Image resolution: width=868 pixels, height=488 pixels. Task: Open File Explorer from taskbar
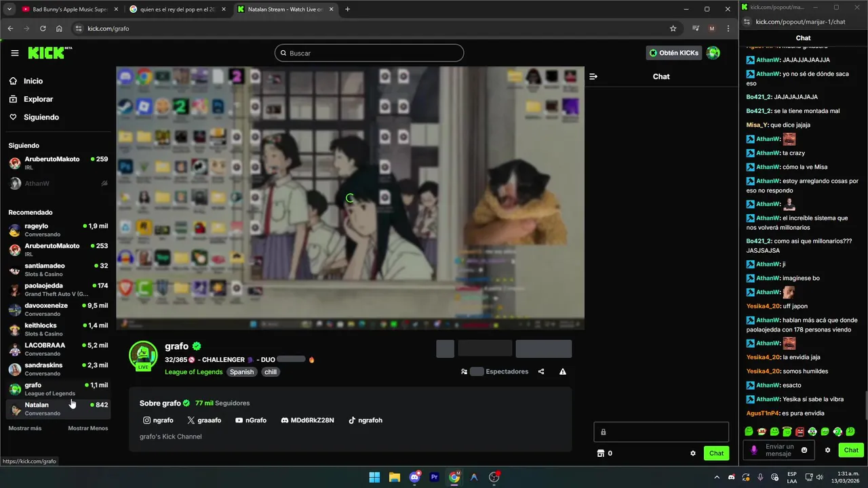[x=394, y=477]
